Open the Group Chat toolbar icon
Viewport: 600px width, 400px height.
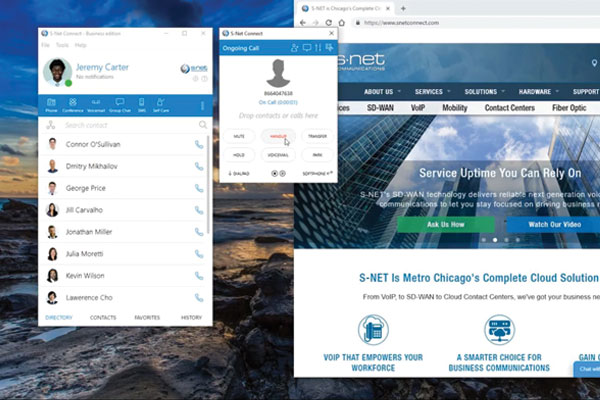point(120,105)
